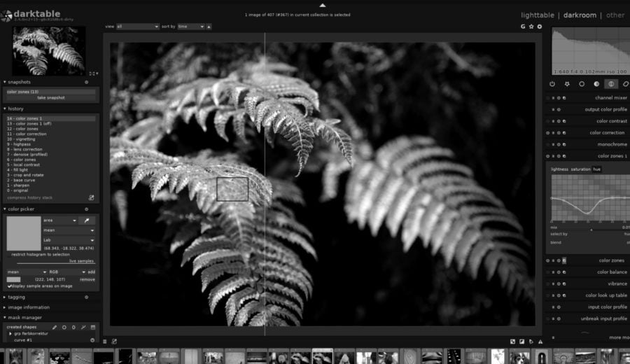Toggle gamut check warning triangle icon

point(540,342)
